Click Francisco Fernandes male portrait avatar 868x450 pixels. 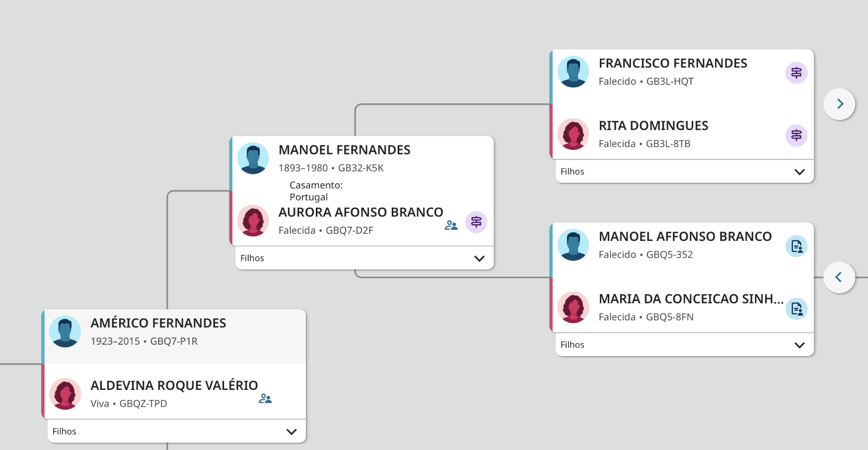(x=573, y=72)
